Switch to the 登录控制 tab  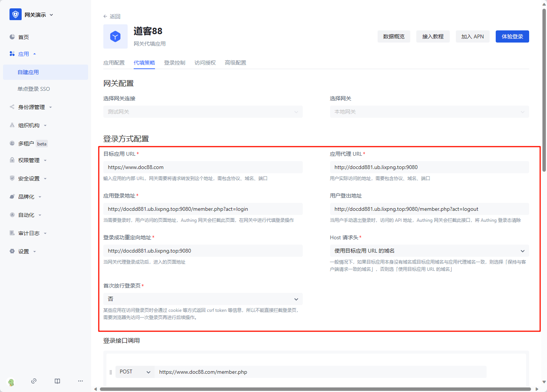(x=174, y=62)
